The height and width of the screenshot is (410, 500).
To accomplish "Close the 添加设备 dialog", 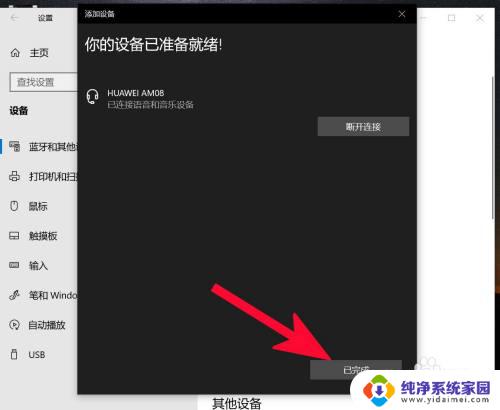I will pyautogui.click(x=402, y=14).
